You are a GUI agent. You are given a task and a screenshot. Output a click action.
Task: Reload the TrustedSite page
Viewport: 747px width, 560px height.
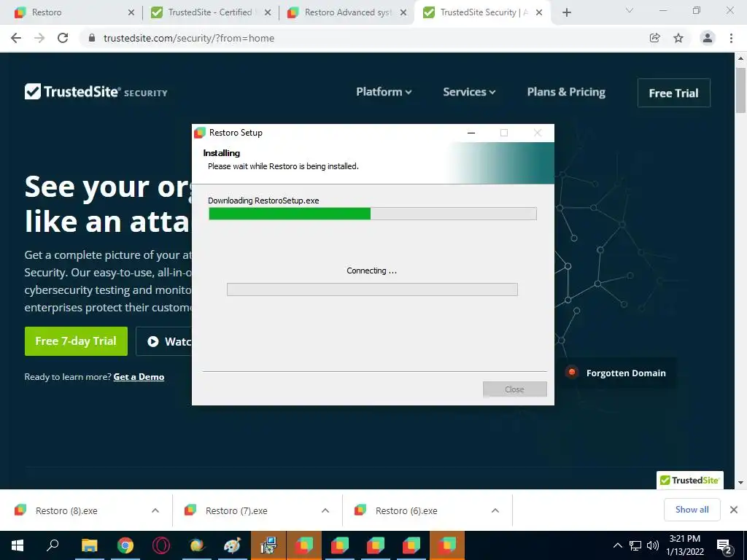pyautogui.click(x=63, y=38)
